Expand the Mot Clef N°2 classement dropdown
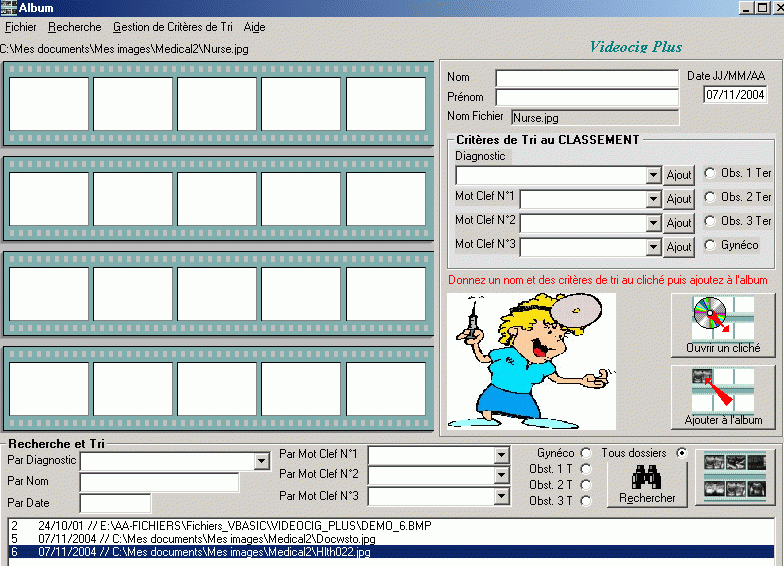Screen dimensions: 784x566 tap(653, 223)
